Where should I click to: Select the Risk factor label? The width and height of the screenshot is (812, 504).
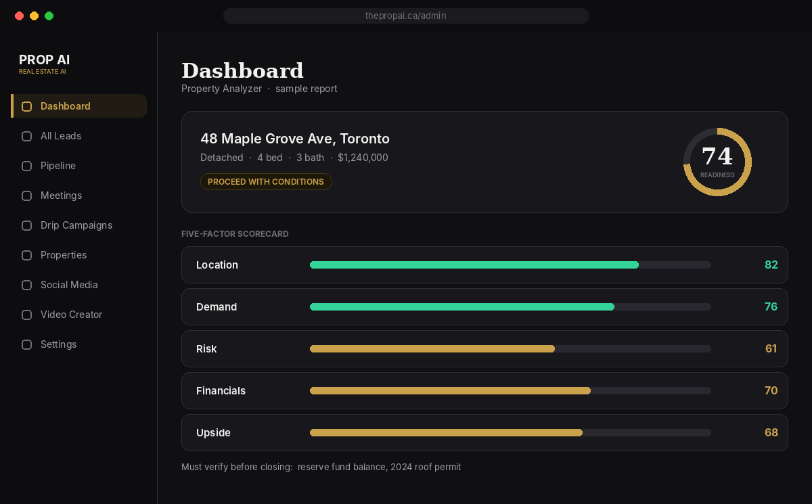coord(206,348)
